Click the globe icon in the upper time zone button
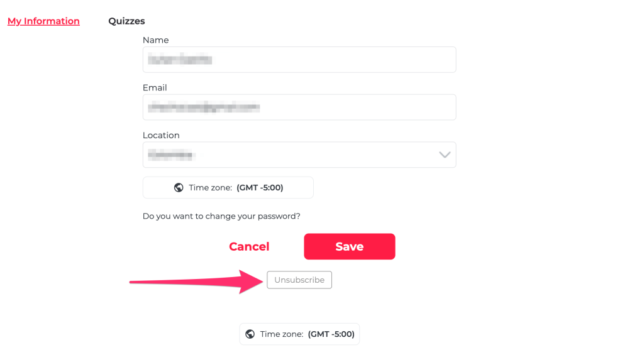644x350 pixels. point(179,188)
